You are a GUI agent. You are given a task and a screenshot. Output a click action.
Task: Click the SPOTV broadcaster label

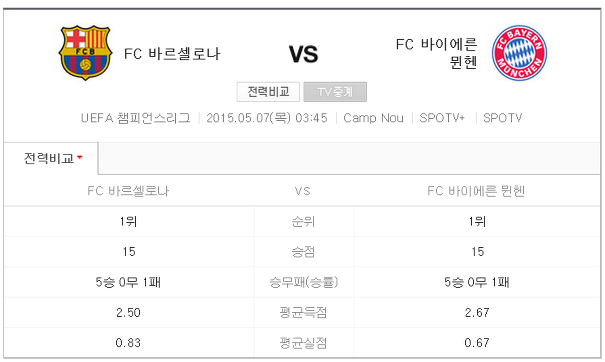pyautogui.click(x=502, y=118)
